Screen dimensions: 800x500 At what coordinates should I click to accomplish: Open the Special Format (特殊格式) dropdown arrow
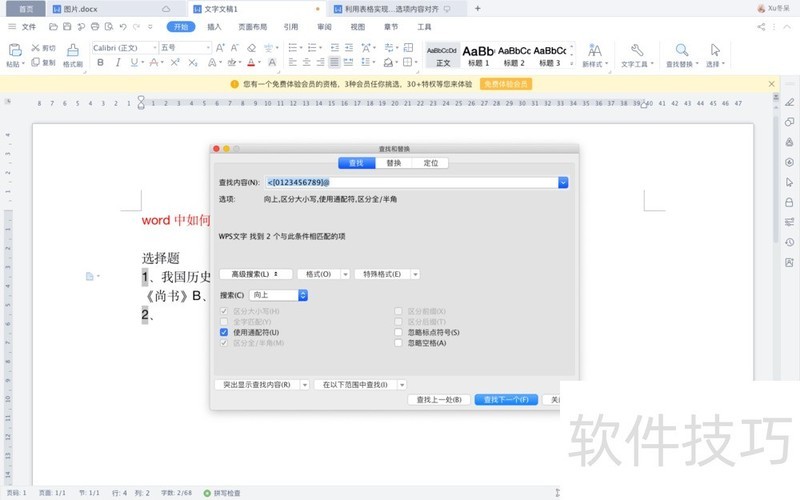[x=415, y=274]
